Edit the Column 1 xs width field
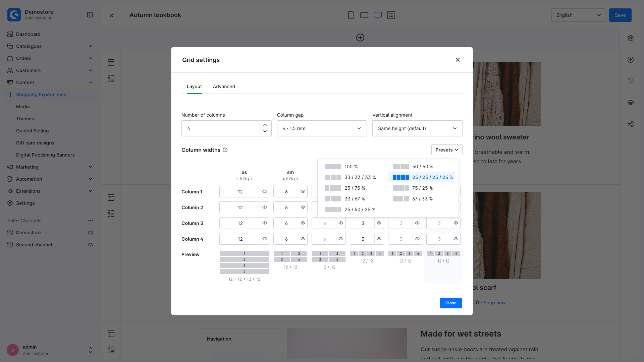 click(x=240, y=192)
